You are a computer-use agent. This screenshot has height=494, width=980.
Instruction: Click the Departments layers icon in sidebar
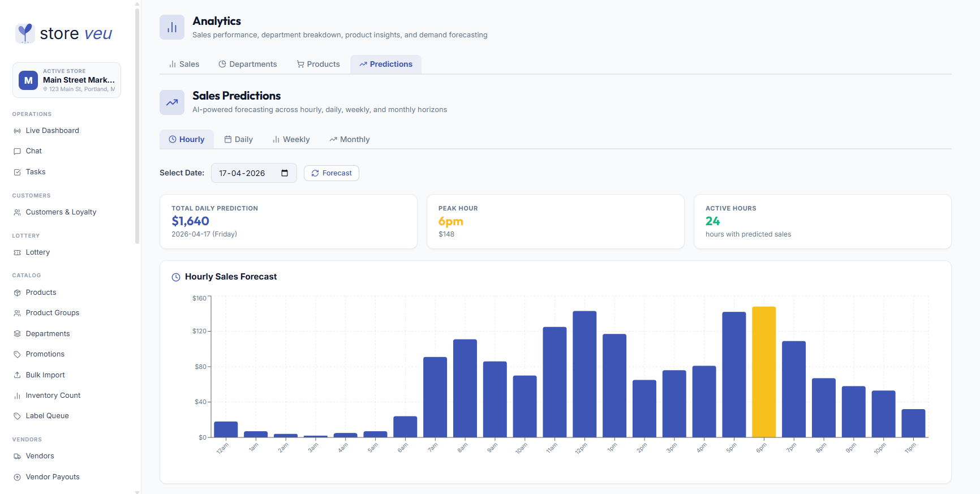pos(17,334)
